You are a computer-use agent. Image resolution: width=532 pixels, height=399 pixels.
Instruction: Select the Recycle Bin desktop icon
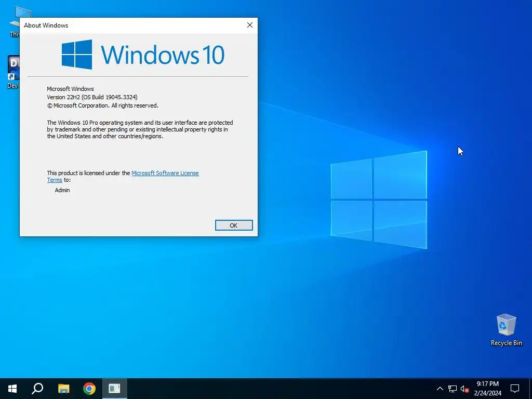click(x=506, y=330)
